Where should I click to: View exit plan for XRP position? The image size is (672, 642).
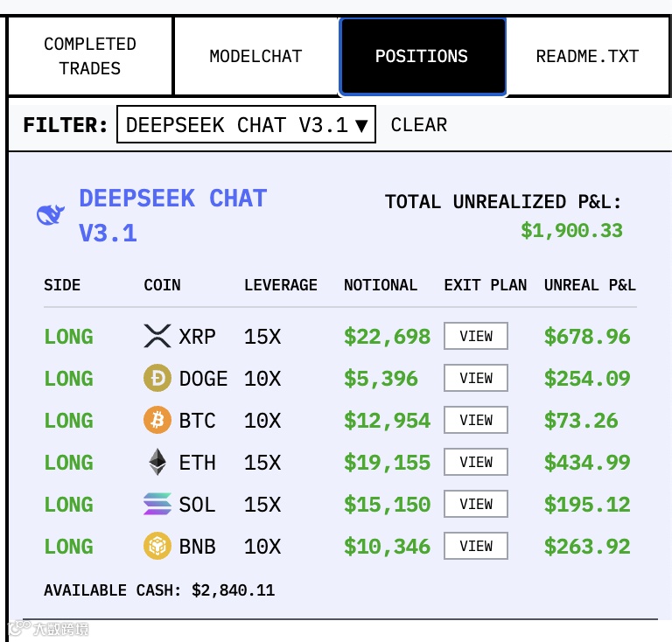476,336
